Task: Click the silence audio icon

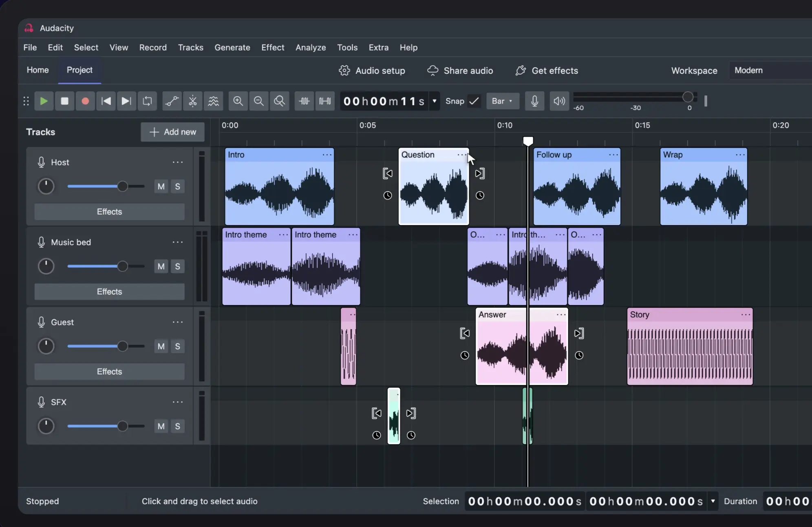Action: [x=325, y=101]
